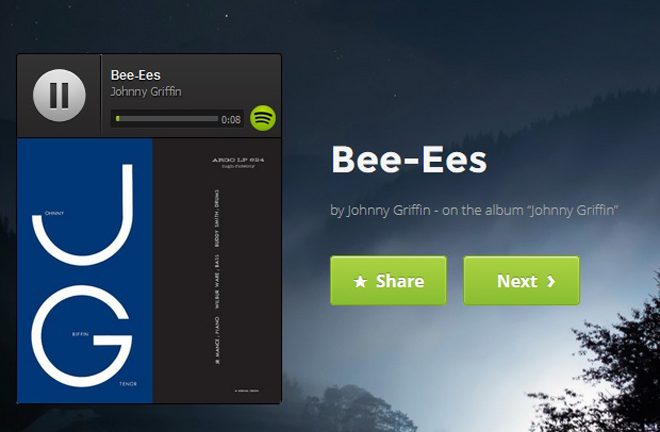The image size is (660, 432).
Task: Click the TENOR text on album cover
Action: tap(128, 384)
